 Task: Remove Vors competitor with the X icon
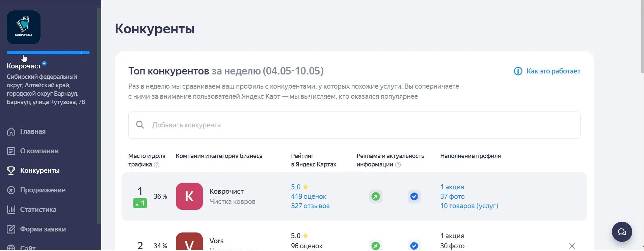pos(572,246)
